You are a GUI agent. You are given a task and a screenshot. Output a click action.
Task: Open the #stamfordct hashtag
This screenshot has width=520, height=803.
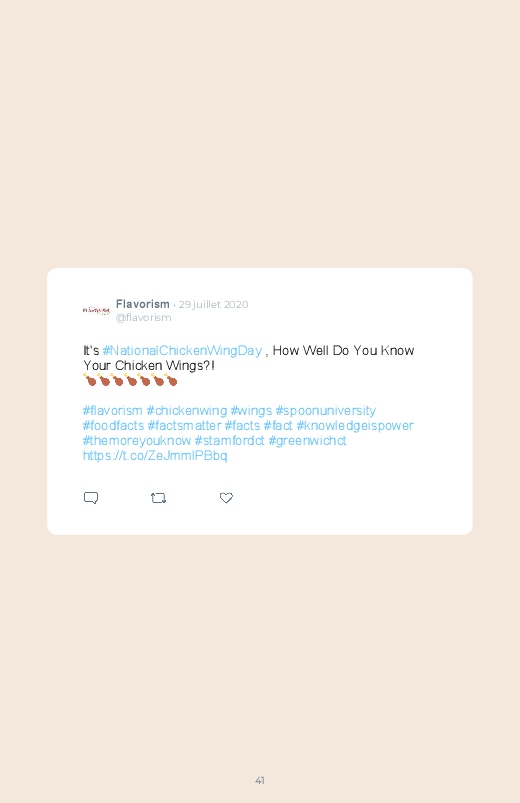point(230,440)
